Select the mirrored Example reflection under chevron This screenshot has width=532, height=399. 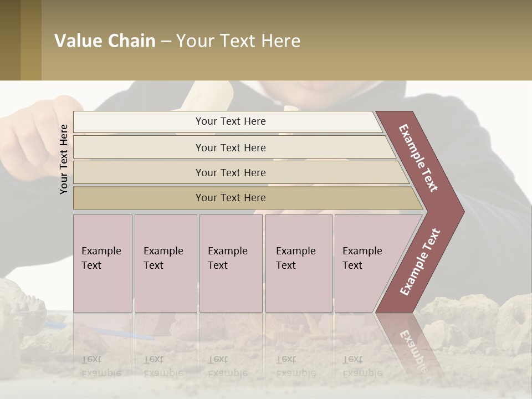(x=413, y=350)
